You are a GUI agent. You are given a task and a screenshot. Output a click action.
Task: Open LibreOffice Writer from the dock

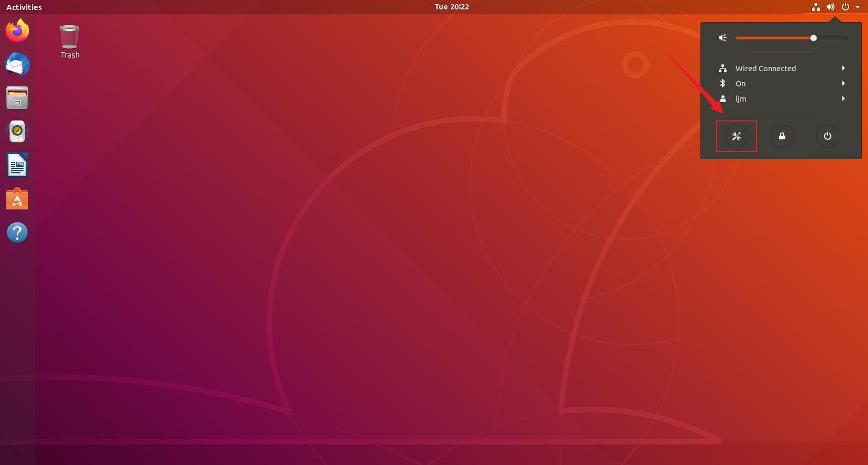pos(17,165)
